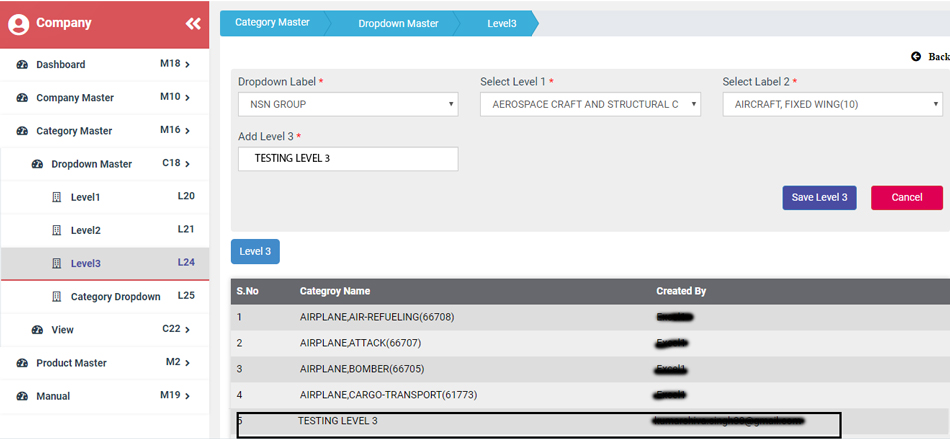Select Level2 in the sidebar
This screenshot has width=950, height=439.
coord(85,230)
